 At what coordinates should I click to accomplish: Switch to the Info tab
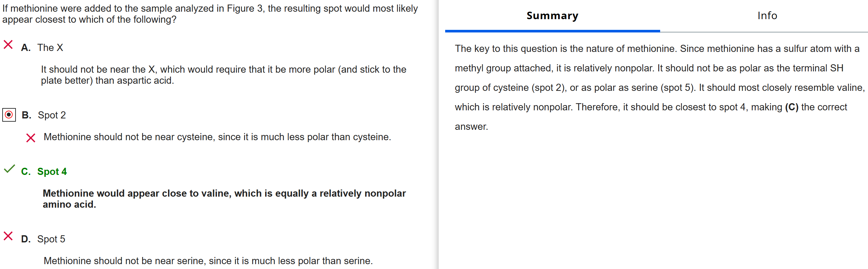coord(767,16)
